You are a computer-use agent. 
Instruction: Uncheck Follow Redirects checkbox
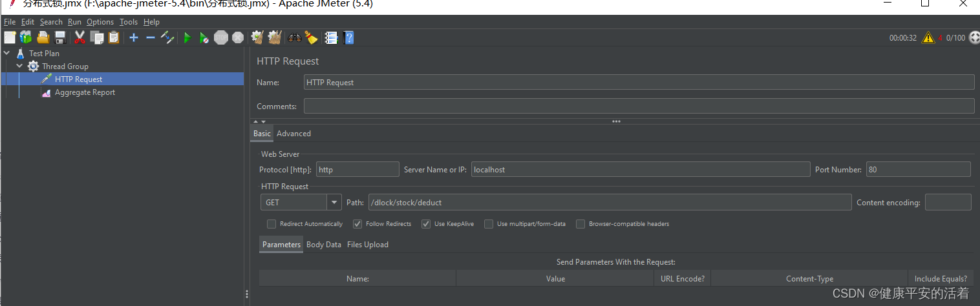357,224
